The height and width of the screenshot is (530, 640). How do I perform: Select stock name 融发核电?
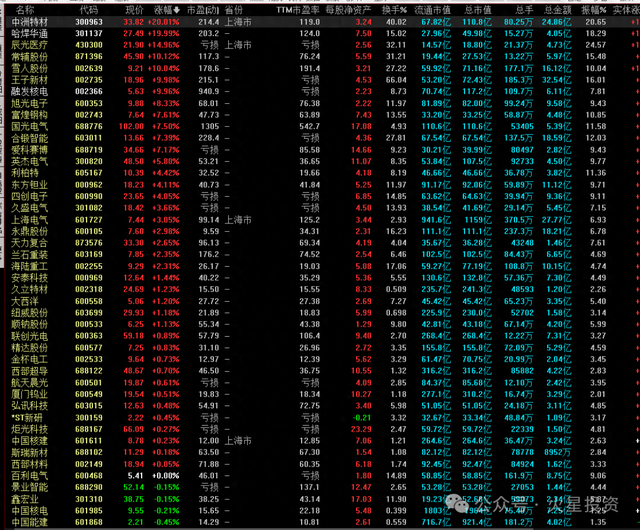[x=29, y=91]
